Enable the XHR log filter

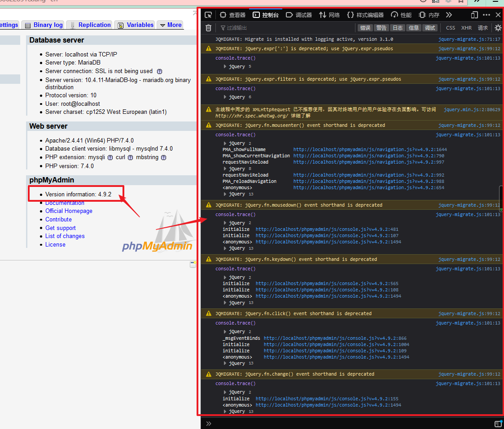tap(466, 28)
